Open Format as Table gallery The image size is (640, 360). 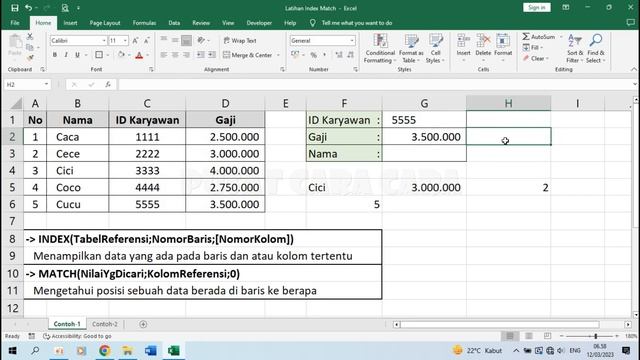[x=411, y=49]
